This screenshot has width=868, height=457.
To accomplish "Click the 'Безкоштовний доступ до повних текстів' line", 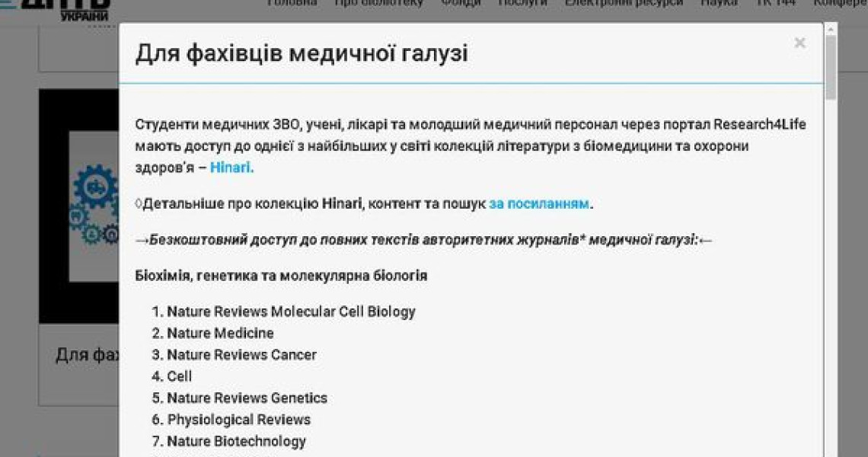I will tap(423, 240).
